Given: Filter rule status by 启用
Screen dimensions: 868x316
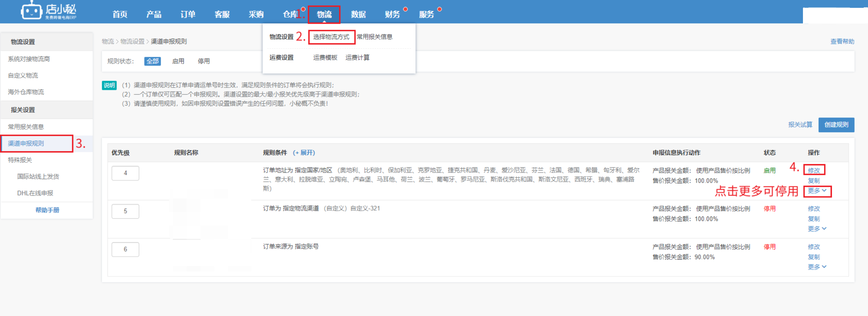Looking at the screenshot, I should pyautogui.click(x=178, y=61).
